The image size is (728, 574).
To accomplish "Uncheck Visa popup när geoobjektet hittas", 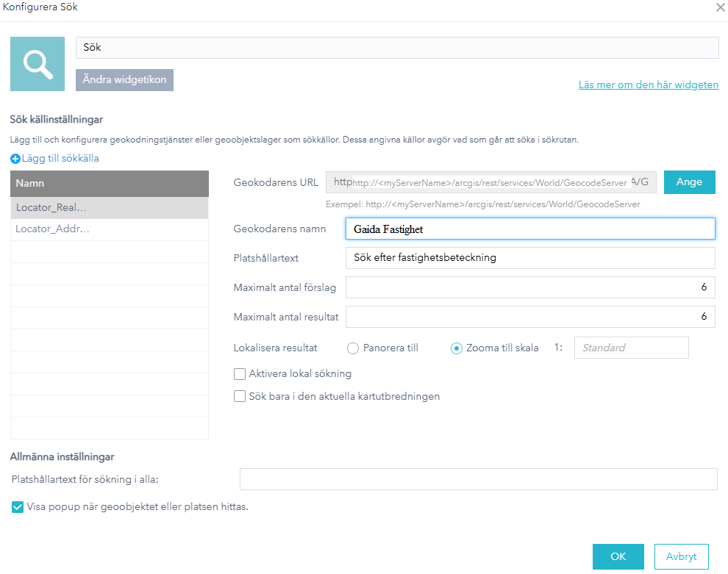I will point(18,507).
